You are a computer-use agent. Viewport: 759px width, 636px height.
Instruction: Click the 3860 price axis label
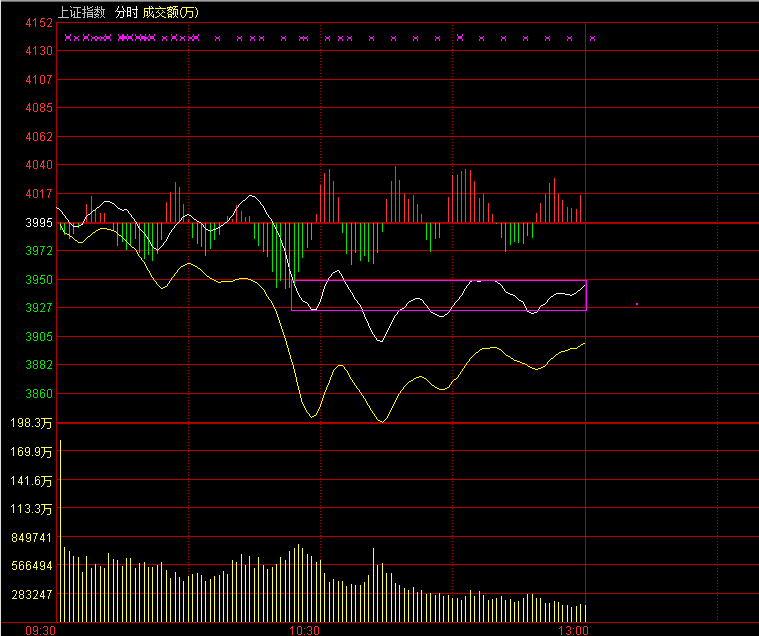tap(39, 394)
